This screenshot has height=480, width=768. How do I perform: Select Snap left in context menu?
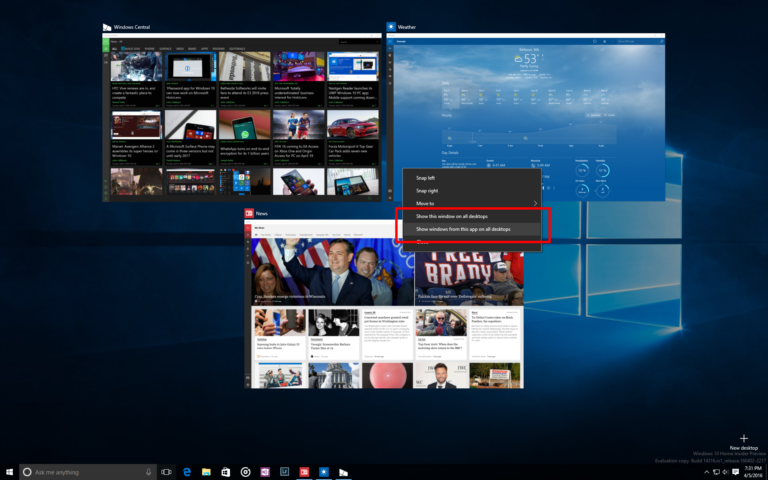click(x=426, y=178)
